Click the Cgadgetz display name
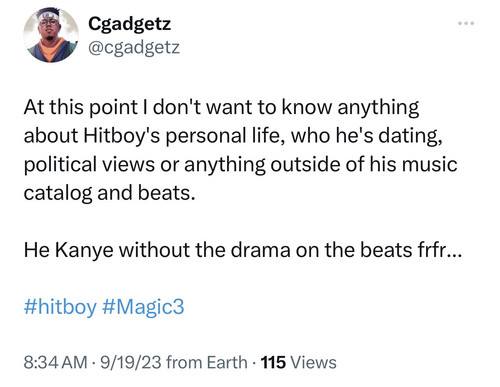500x387 pixels. (129, 24)
